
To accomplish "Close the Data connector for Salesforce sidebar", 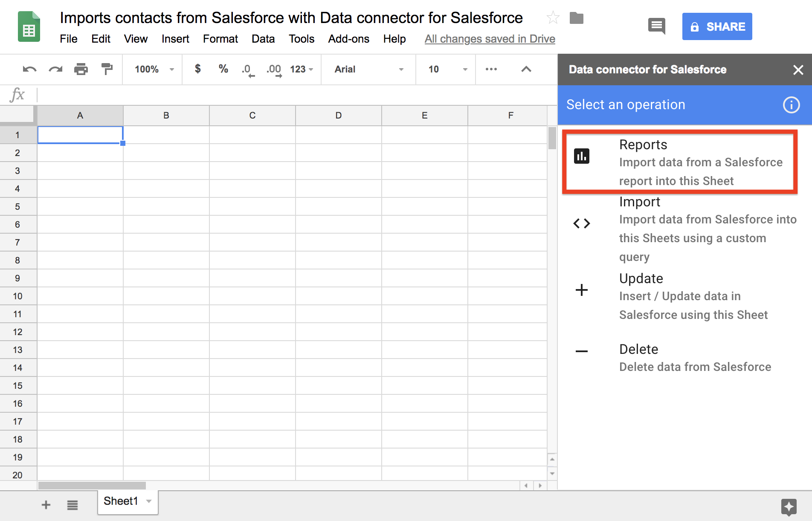I will (798, 69).
